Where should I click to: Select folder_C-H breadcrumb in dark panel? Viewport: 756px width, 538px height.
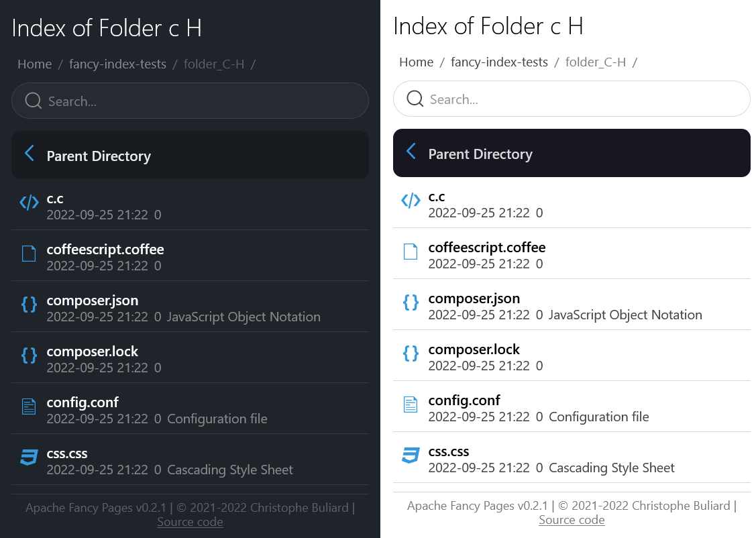pos(214,64)
